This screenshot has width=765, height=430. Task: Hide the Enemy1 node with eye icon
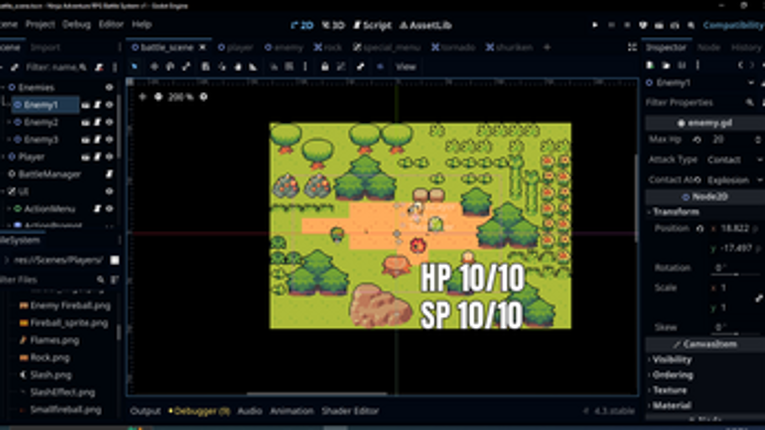[x=110, y=105]
